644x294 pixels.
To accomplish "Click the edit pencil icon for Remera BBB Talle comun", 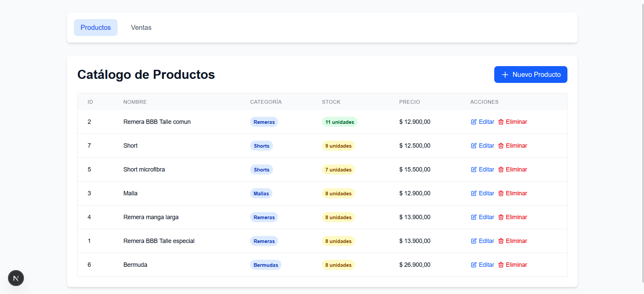I will click(473, 122).
